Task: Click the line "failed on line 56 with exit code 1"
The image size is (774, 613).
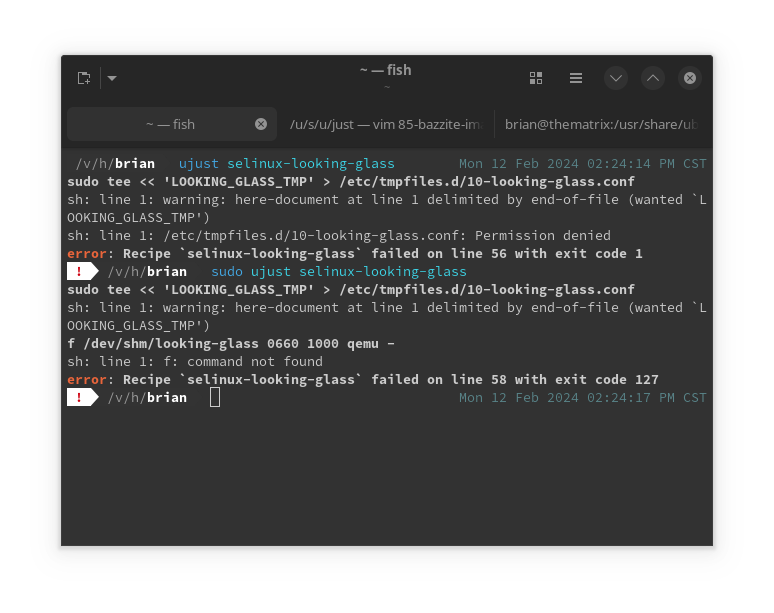Action: pos(355,254)
